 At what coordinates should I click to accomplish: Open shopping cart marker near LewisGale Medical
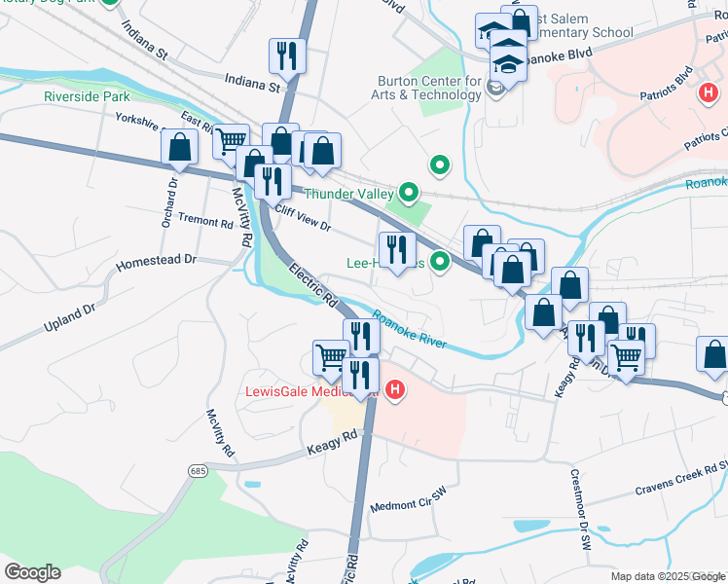(x=331, y=358)
